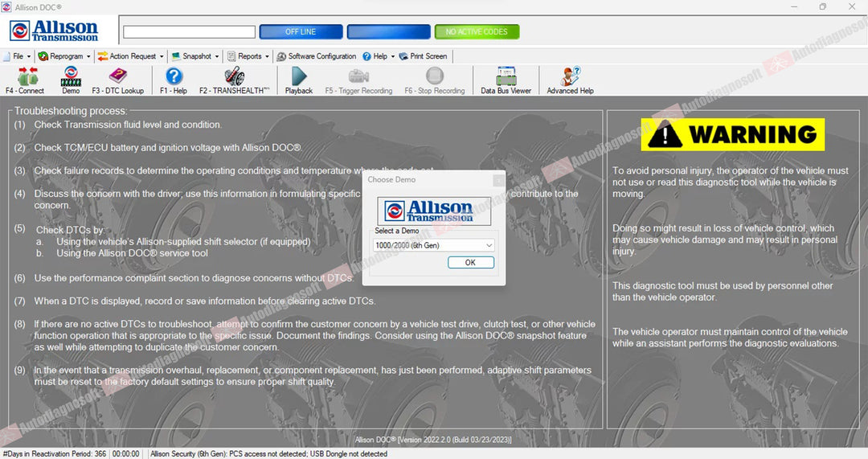The height and width of the screenshot is (459, 868).
Task: Click the Allison Transmission logo at top left
Action: click(54, 31)
